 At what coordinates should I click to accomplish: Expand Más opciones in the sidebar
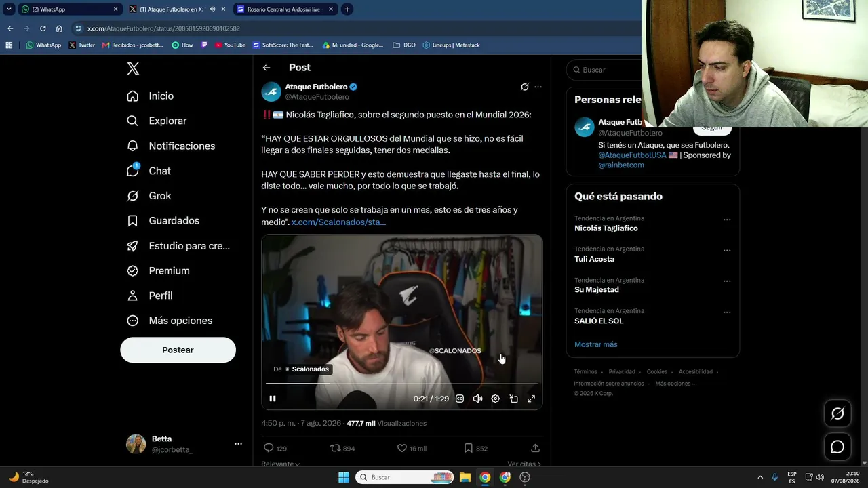[x=170, y=321]
